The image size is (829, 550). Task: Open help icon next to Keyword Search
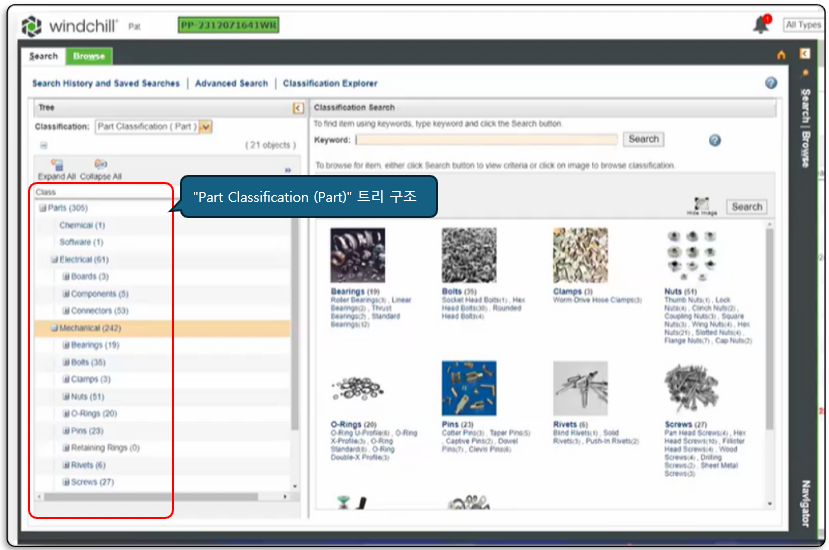point(715,140)
